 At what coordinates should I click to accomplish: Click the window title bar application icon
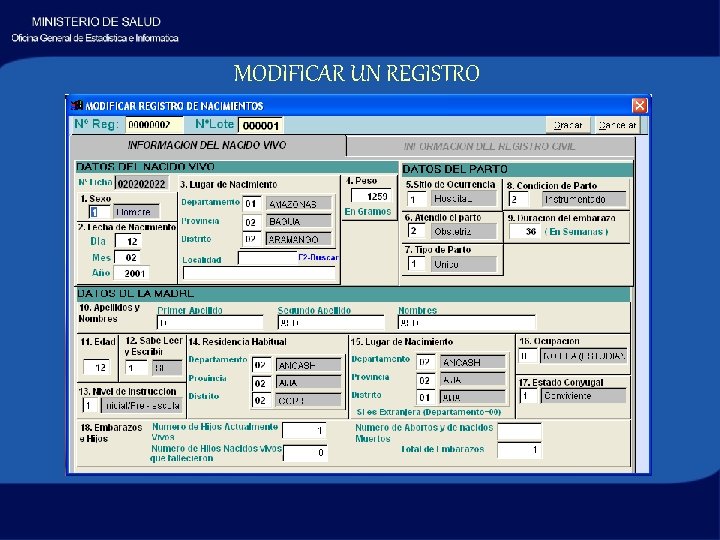(x=77, y=106)
